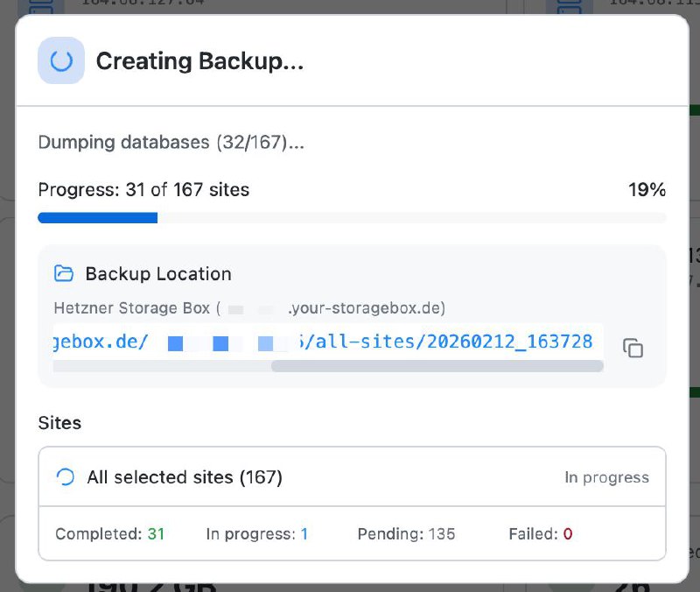Select the Pending: 135 counter
The width and height of the screenshot is (700, 592).
coord(406,533)
